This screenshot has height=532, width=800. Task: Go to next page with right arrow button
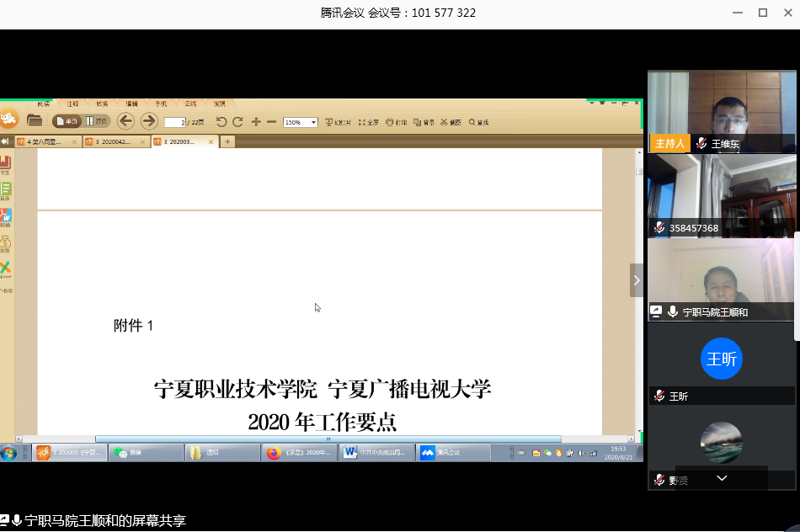coord(149,121)
